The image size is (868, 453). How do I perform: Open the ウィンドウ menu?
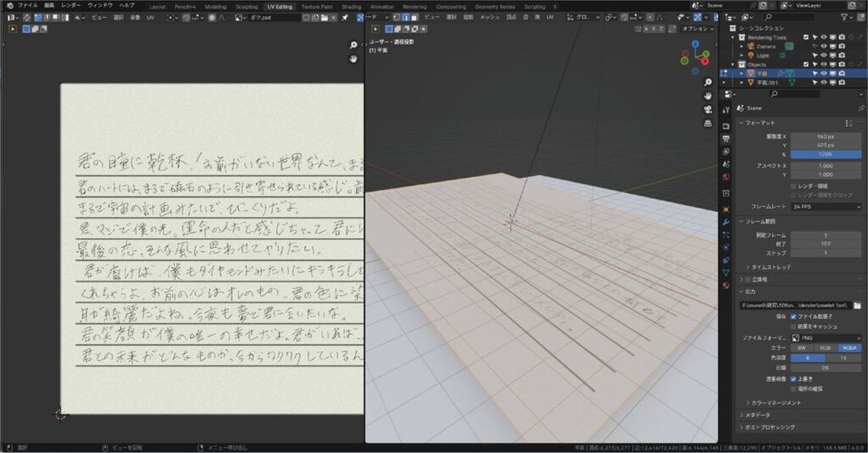click(100, 5)
